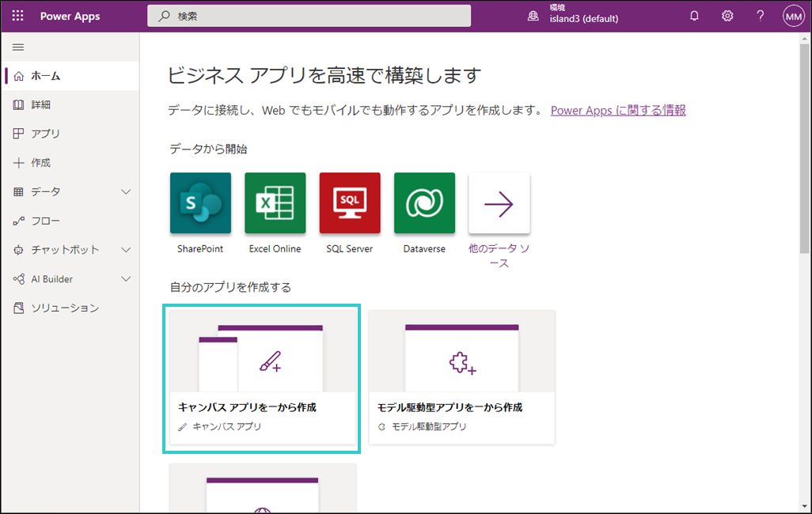Open ソリューション from the sidebar
This screenshot has width=812, height=514.
point(63,308)
